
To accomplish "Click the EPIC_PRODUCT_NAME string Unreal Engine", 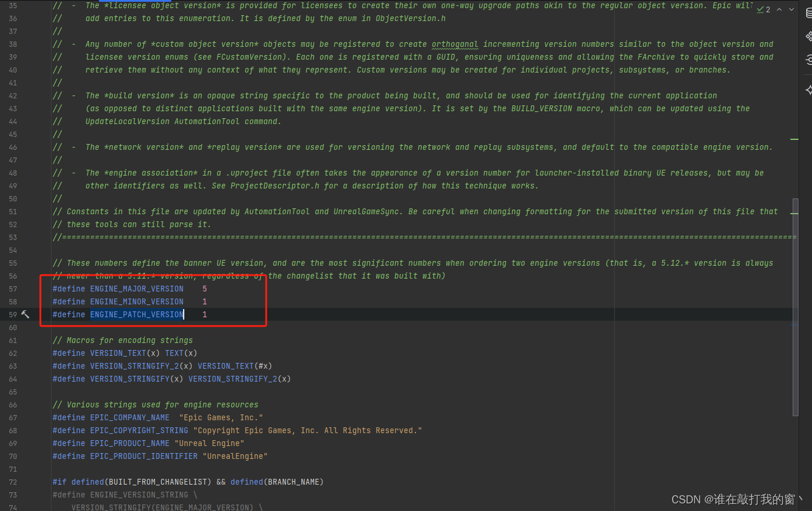I will 209,443.
